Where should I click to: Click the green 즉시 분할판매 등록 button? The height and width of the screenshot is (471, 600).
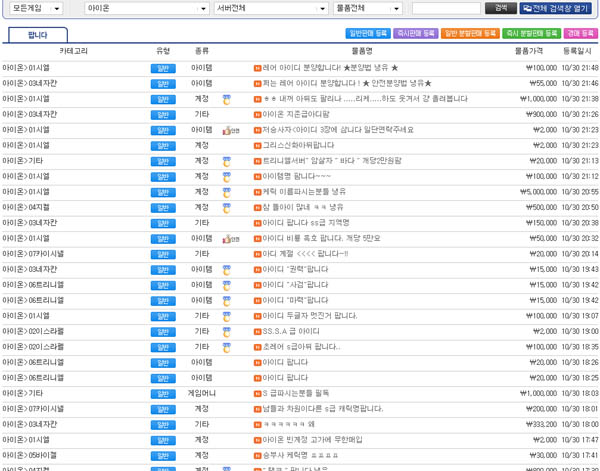531,34
